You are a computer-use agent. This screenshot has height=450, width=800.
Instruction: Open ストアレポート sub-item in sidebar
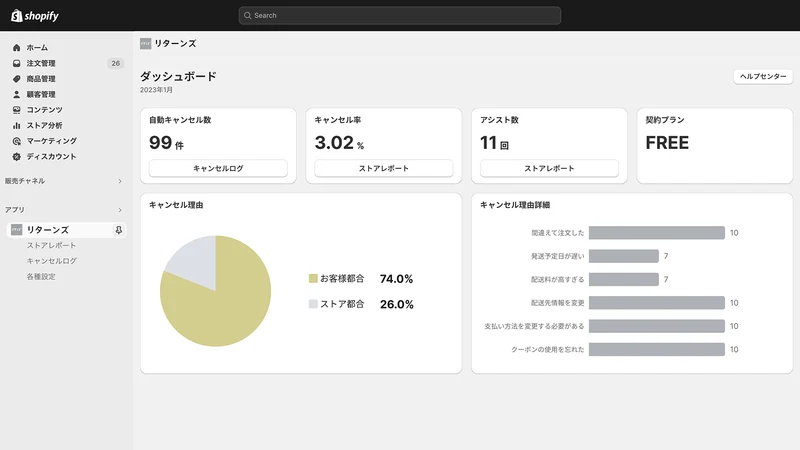pos(51,245)
